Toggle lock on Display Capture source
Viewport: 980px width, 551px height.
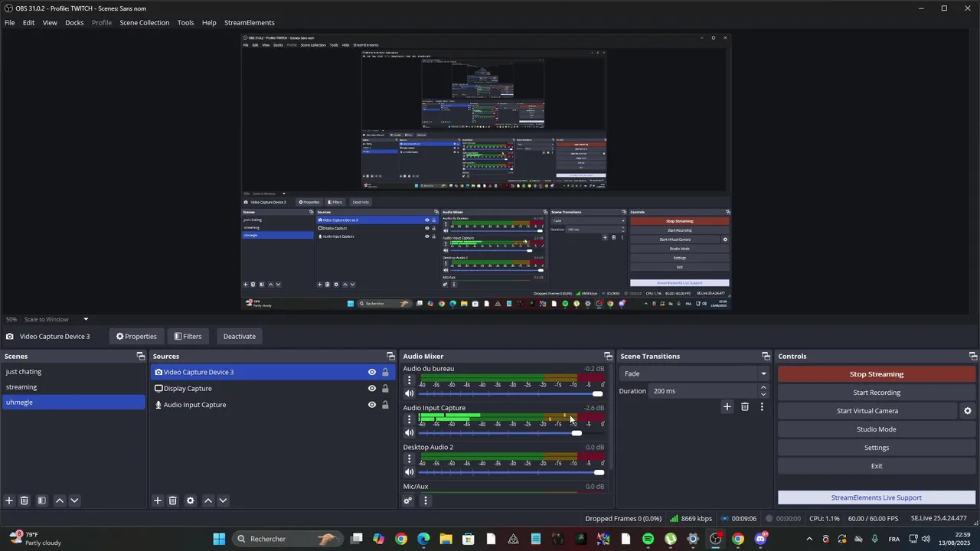[x=385, y=388]
